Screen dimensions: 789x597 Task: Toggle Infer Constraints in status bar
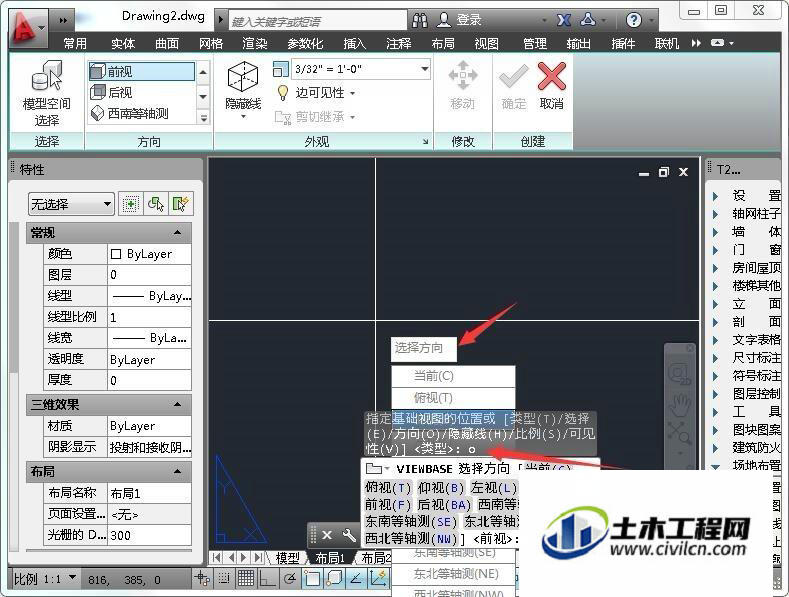click(202, 579)
